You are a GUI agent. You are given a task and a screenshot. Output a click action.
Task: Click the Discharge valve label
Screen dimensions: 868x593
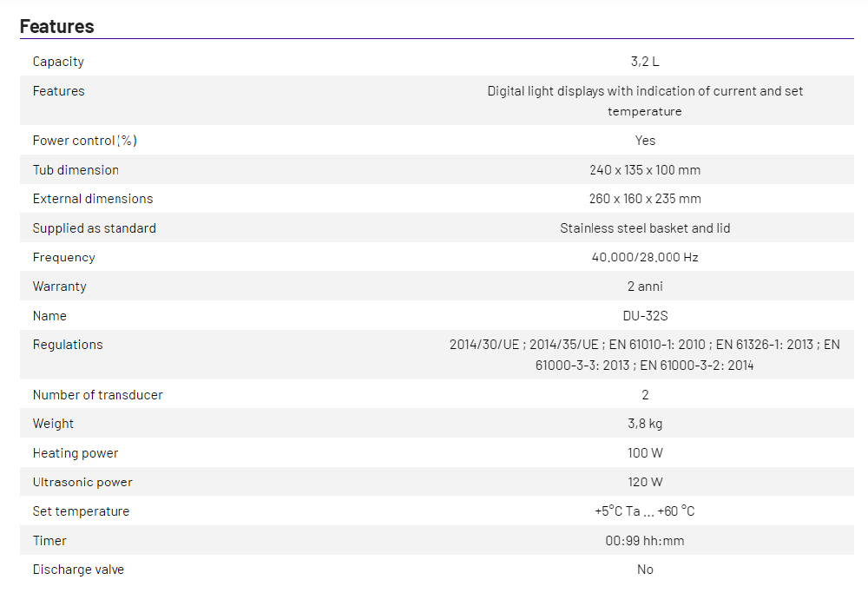point(78,570)
